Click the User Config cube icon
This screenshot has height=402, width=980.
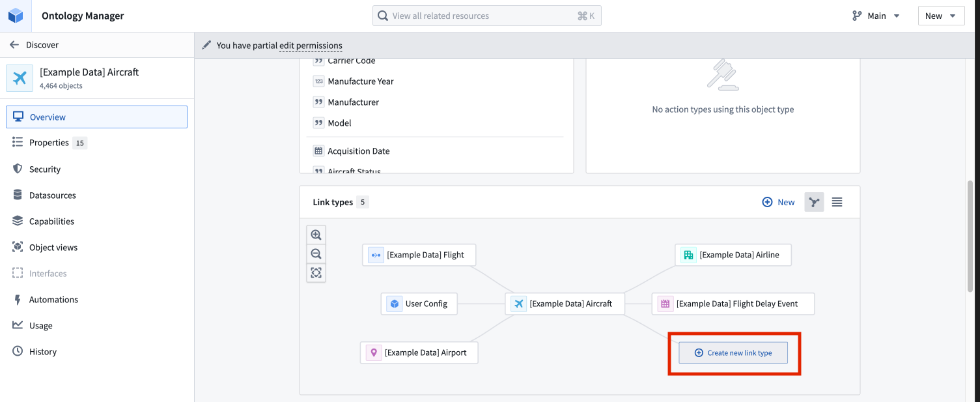point(394,304)
